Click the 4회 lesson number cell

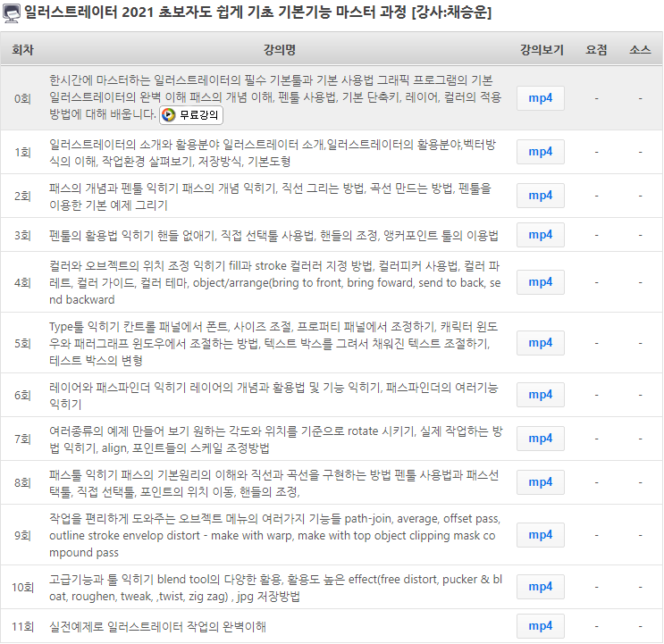point(23,282)
